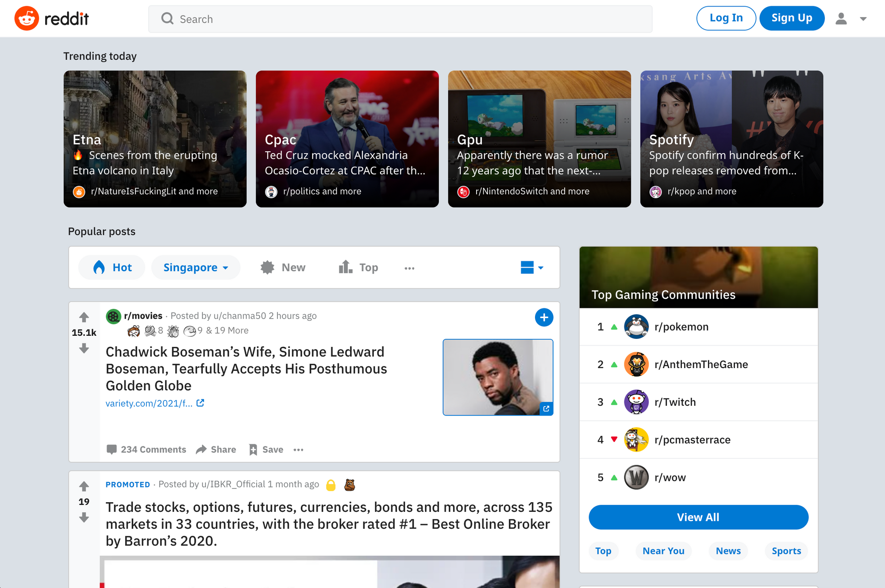Open Chadwick Boseman post title
This screenshot has height=588, width=885.
tap(246, 369)
